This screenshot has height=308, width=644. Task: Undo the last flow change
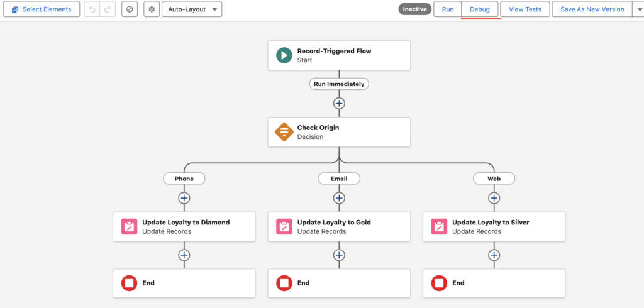point(92,9)
